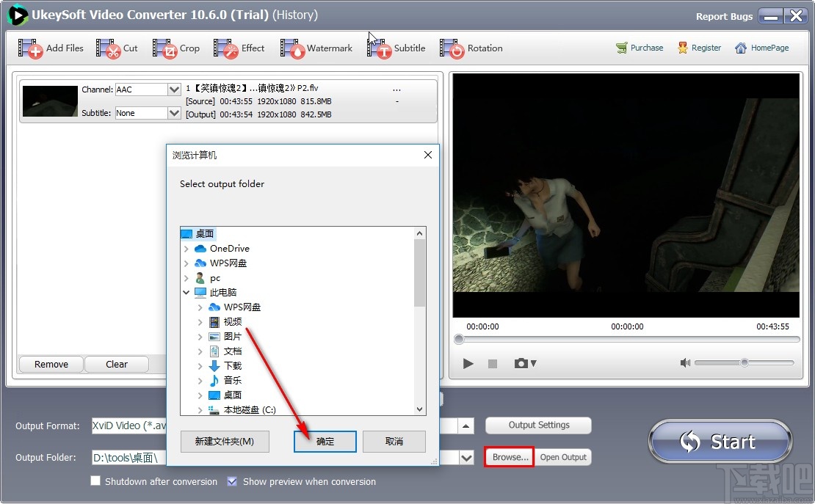Select 桌面 root in folder tree
The image size is (815, 504).
coord(204,234)
